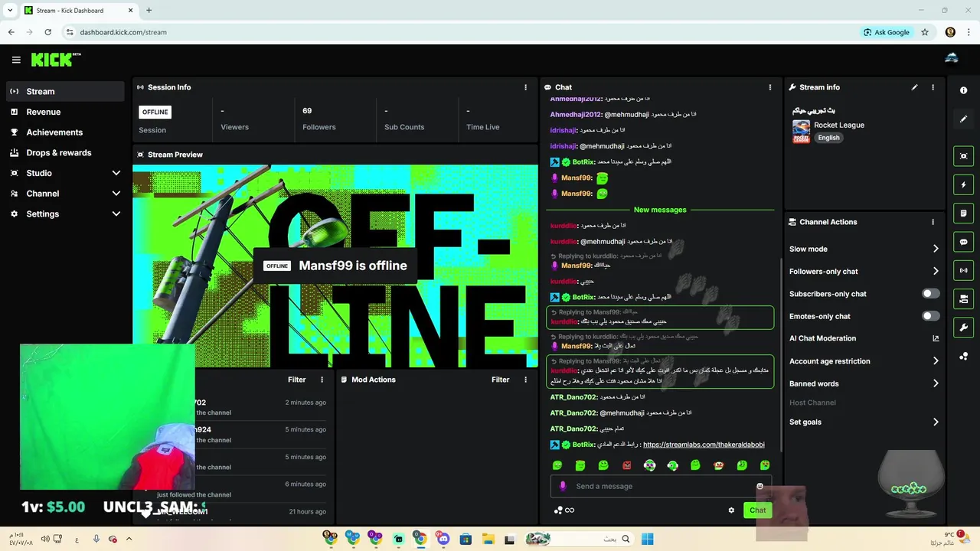
Task: Open the streamlabs.com/thakeraldabobi link
Action: [704, 445]
